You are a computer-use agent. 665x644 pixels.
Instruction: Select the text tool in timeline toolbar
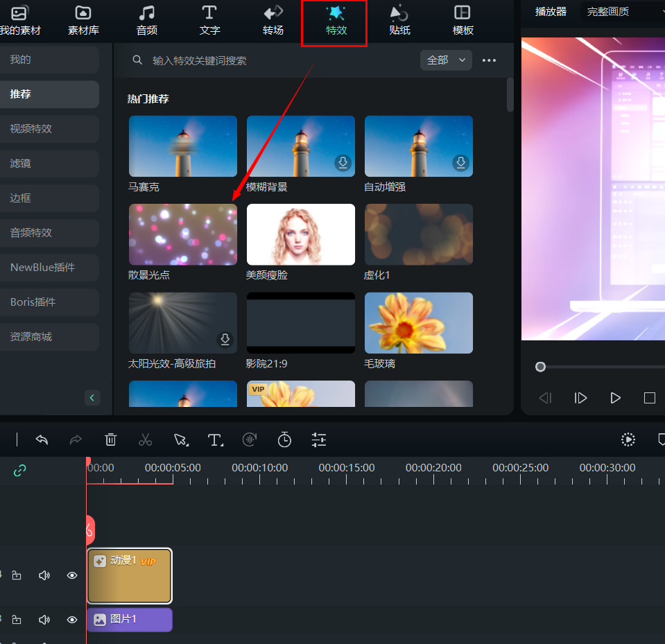point(215,440)
